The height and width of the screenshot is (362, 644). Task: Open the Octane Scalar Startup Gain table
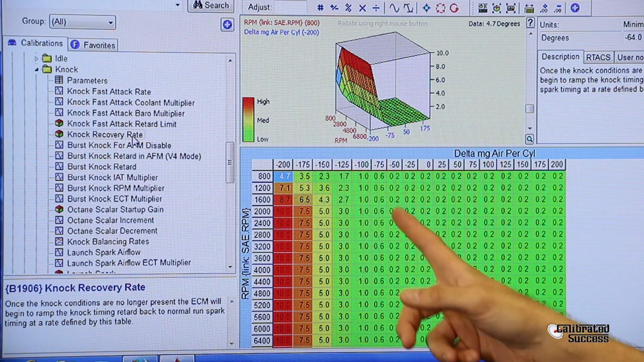pyautogui.click(x=115, y=209)
